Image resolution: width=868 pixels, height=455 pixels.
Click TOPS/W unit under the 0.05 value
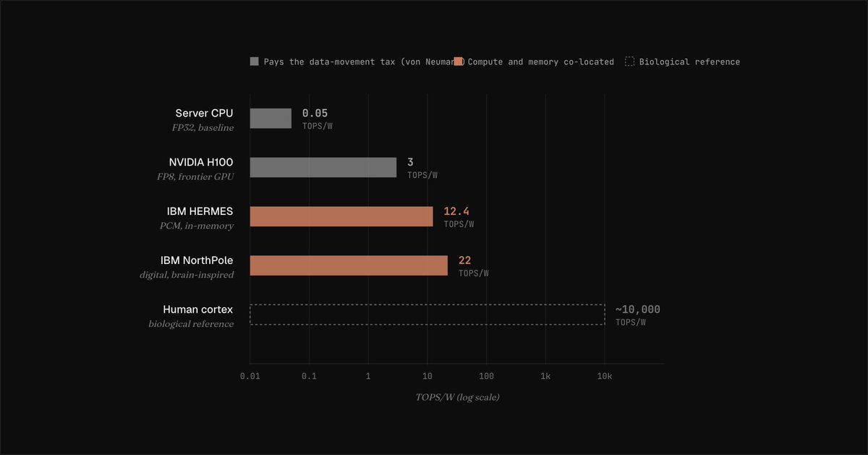[x=318, y=126]
